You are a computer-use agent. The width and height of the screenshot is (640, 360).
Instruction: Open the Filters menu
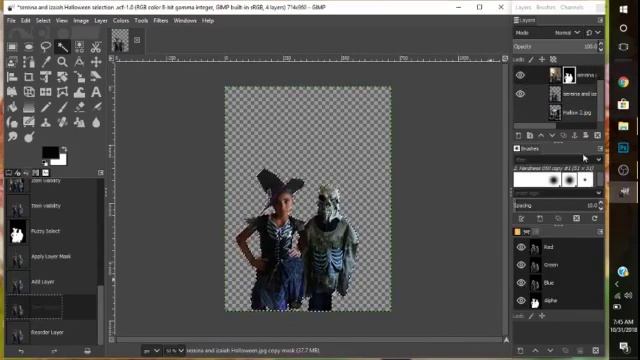[161, 20]
